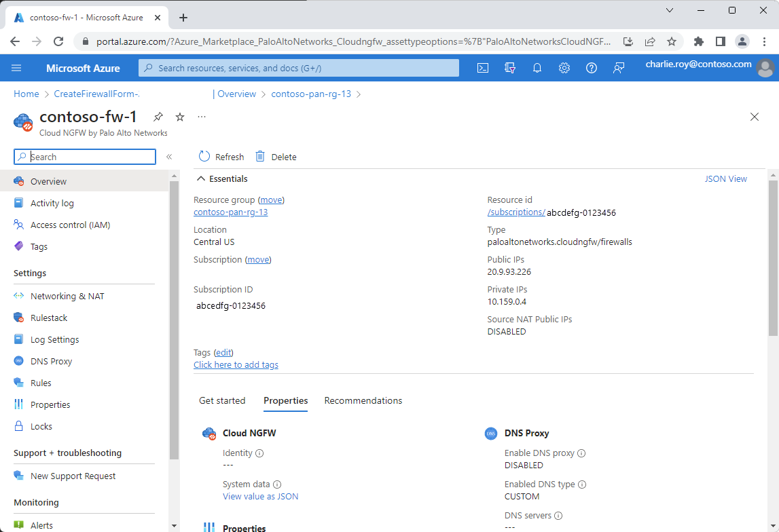This screenshot has width=779, height=532.
Task: Open portal settings gear icon
Action: click(x=564, y=68)
